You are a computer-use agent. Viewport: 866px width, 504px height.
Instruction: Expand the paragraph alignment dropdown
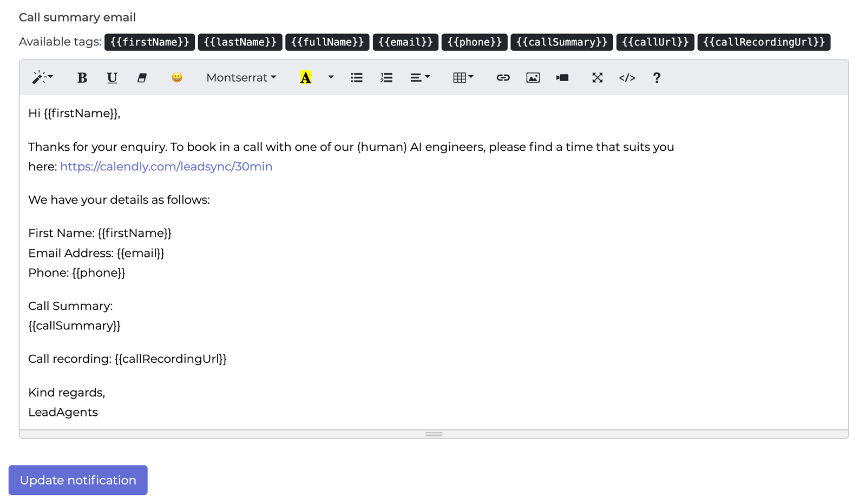coord(420,78)
